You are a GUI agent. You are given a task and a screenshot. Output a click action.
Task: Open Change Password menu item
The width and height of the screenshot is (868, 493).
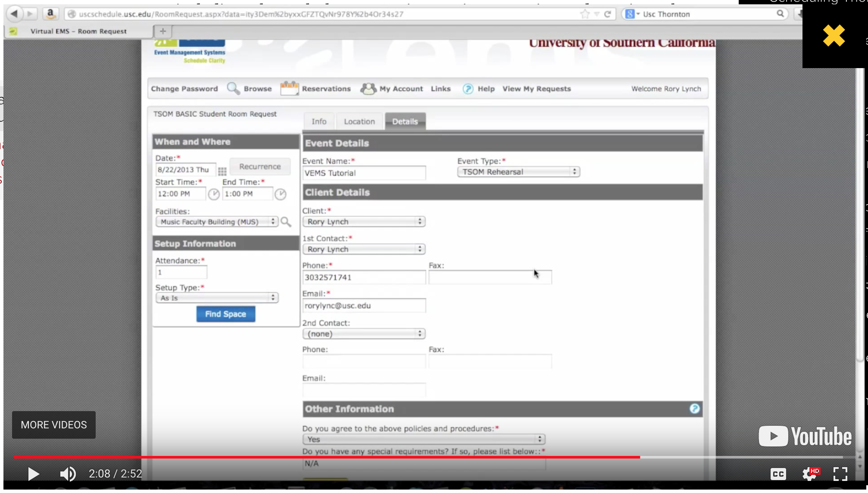(x=184, y=89)
